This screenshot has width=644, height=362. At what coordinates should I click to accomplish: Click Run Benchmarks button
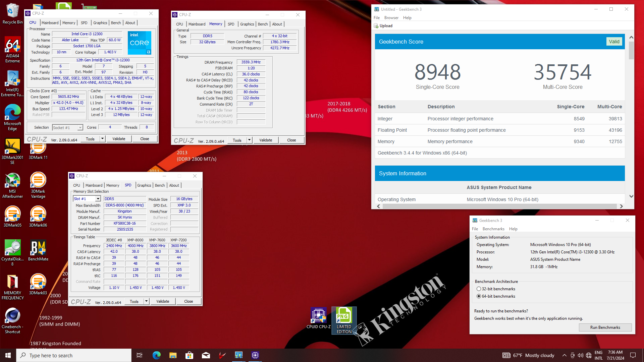pos(605,327)
